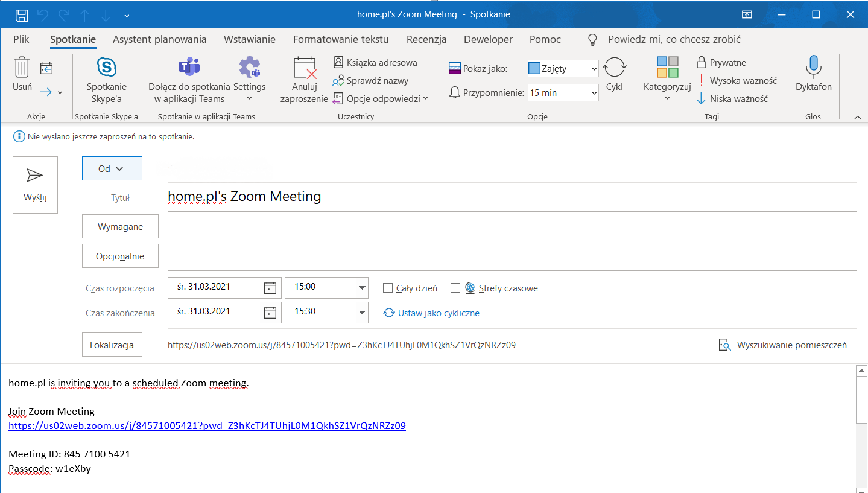868x493 pixels.
Task: Check the Cały dzień checkbox
Action: [x=388, y=288]
